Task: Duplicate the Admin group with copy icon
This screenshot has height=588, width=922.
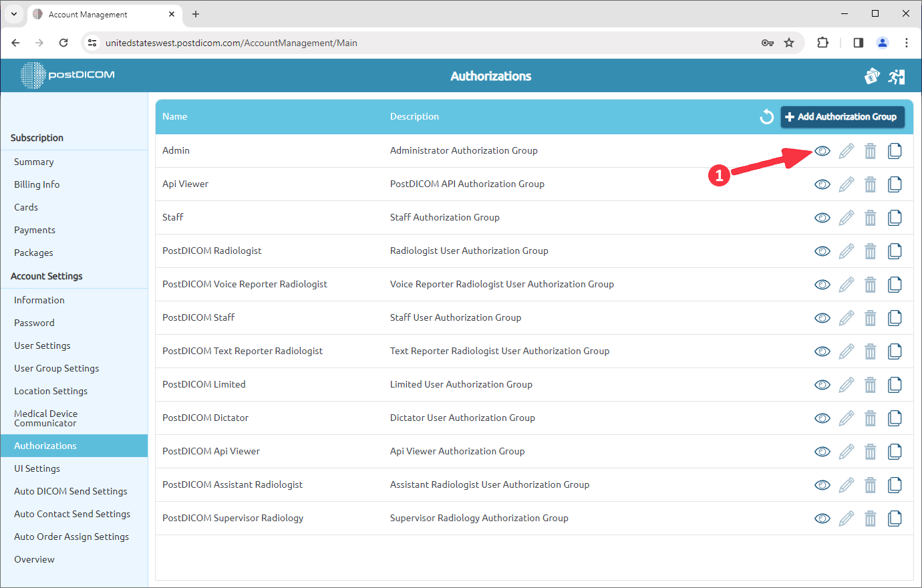Action: (x=895, y=150)
